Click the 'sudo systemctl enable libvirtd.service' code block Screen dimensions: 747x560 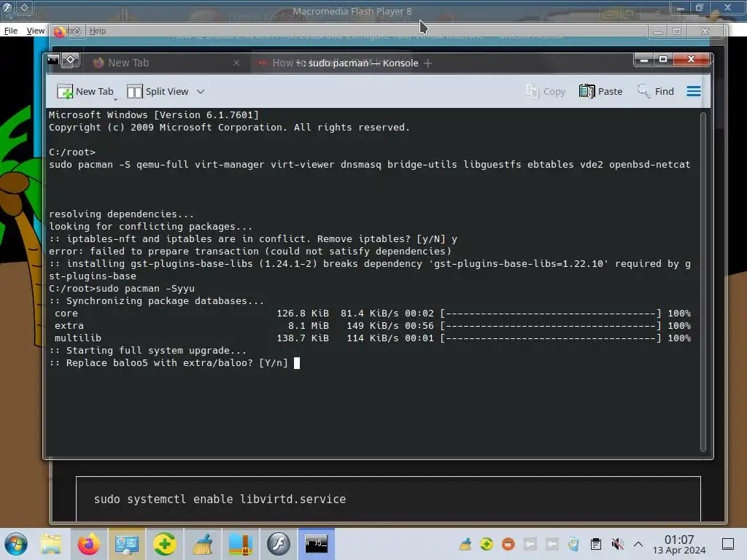(x=388, y=499)
